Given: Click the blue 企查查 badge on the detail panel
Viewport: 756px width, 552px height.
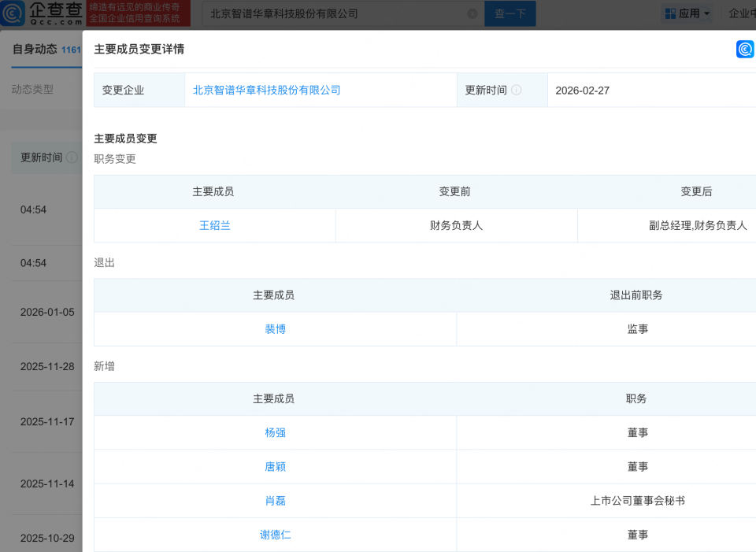Looking at the screenshot, I should [x=745, y=49].
